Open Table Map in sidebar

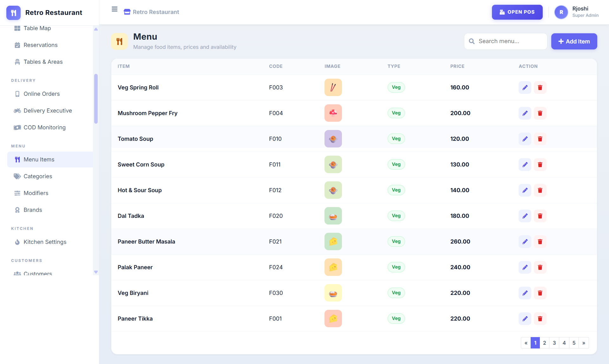click(x=50, y=28)
